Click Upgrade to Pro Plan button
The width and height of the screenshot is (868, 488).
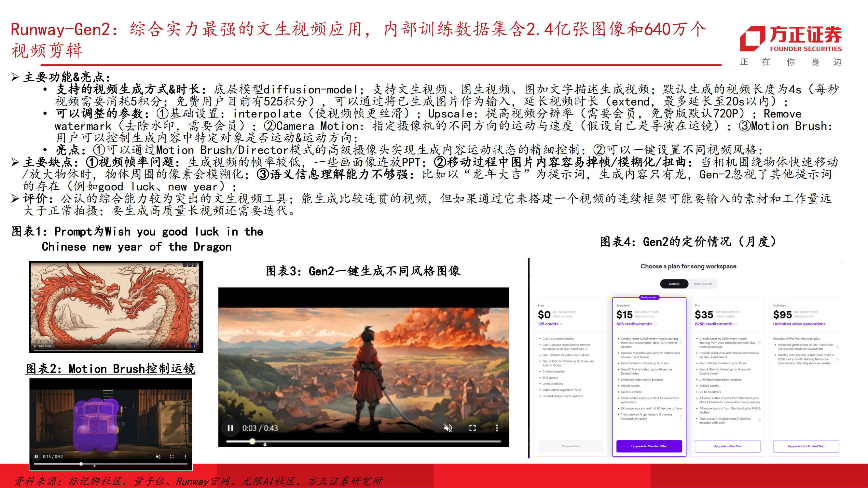point(728,447)
